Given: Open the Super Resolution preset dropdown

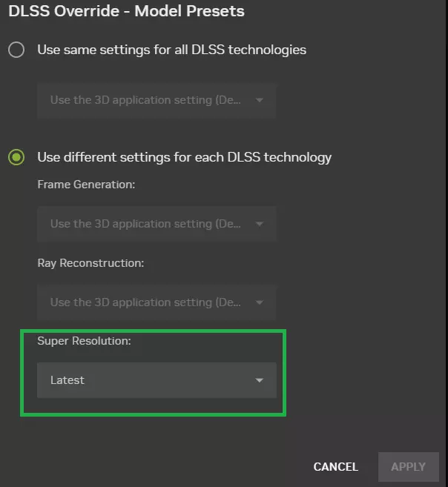Looking at the screenshot, I should [157, 380].
